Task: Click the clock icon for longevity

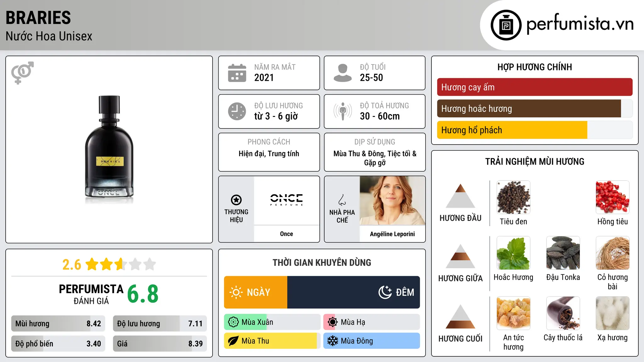Action: pos(237,111)
